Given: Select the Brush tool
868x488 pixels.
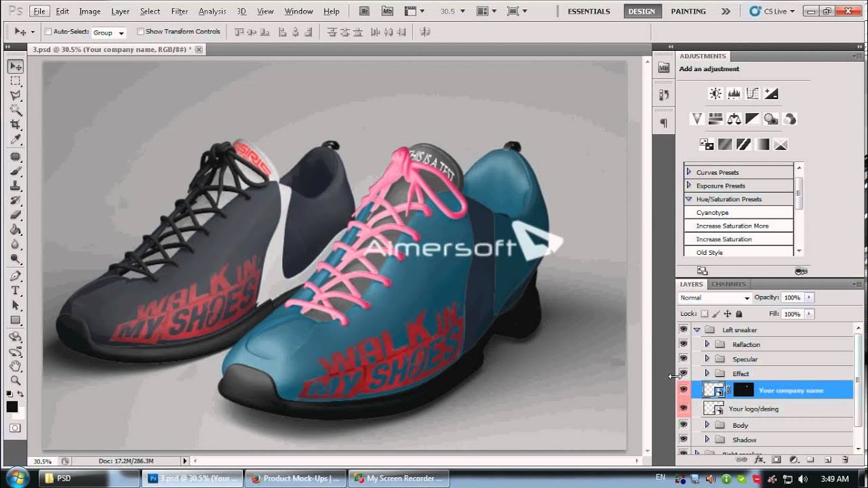Looking at the screenshot, I should click(x=16, y=171).
